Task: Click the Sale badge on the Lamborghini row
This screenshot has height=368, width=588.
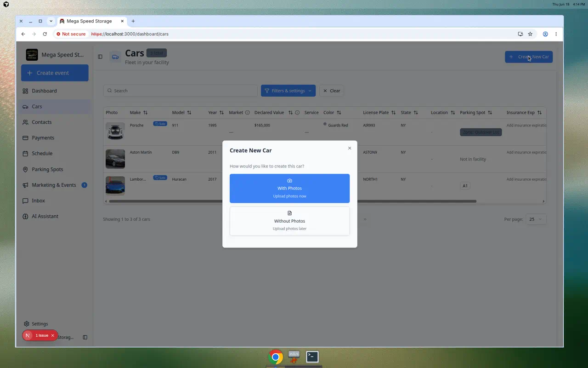Action: coord(160,178)
